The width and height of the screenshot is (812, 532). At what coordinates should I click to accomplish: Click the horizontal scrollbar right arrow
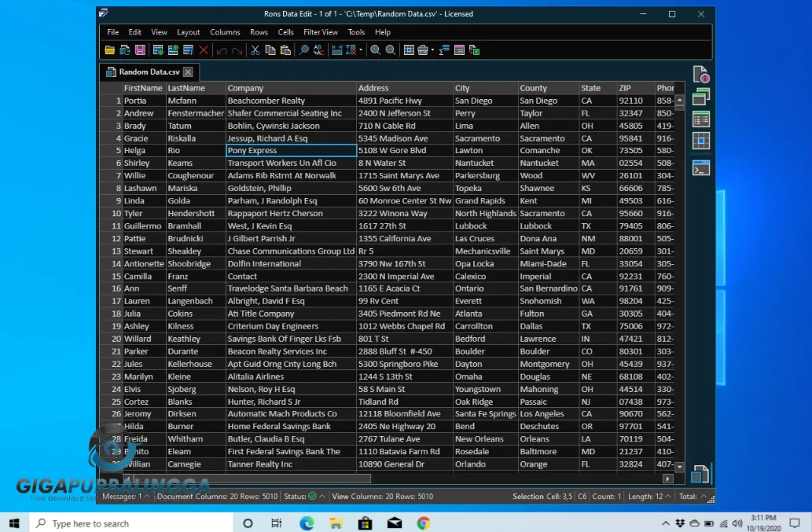point(668,479)
